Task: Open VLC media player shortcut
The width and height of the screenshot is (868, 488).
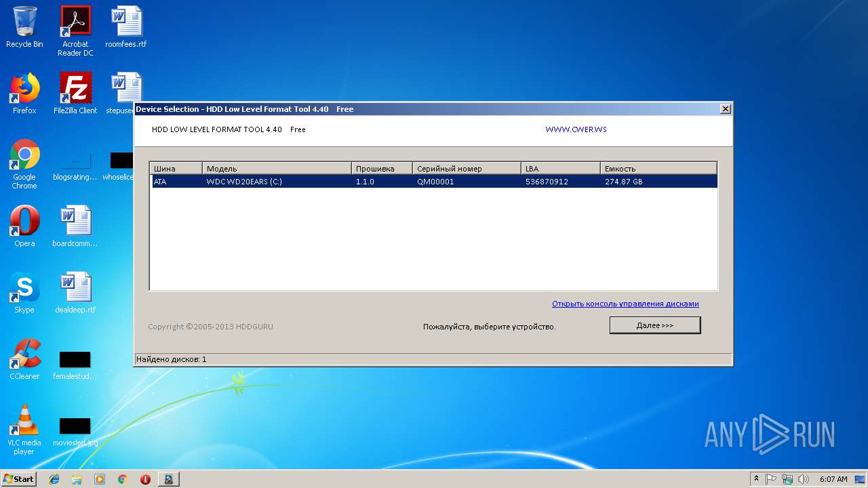Action: tap(24, 430)
